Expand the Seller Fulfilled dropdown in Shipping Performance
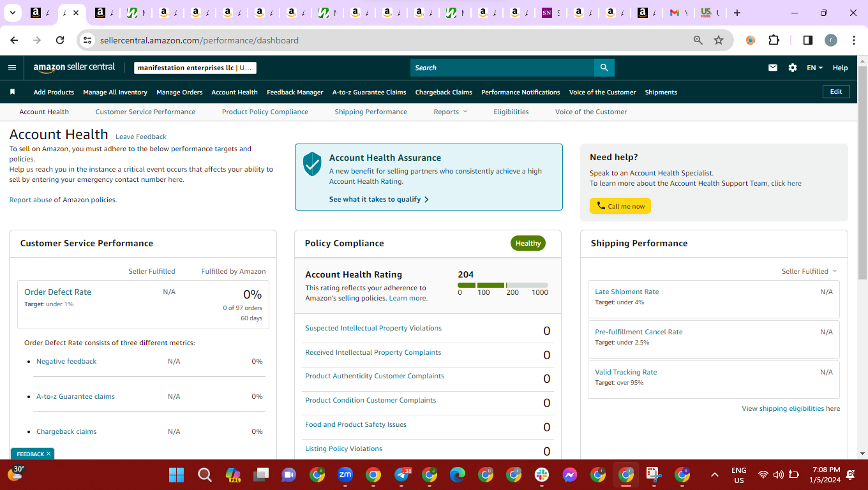The width and height of the screenshot is (868, 490). [x=809, y=271]
